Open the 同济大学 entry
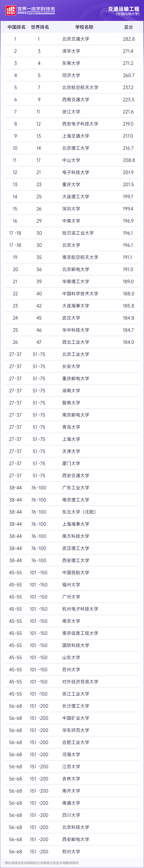 [x=71, y=75]
